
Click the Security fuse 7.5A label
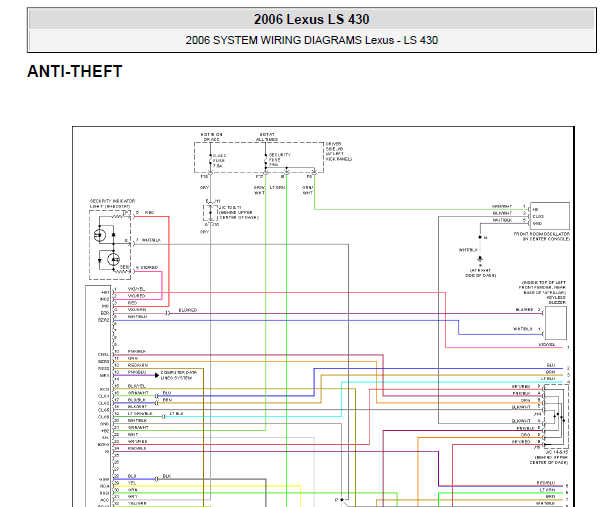(280, 160)
